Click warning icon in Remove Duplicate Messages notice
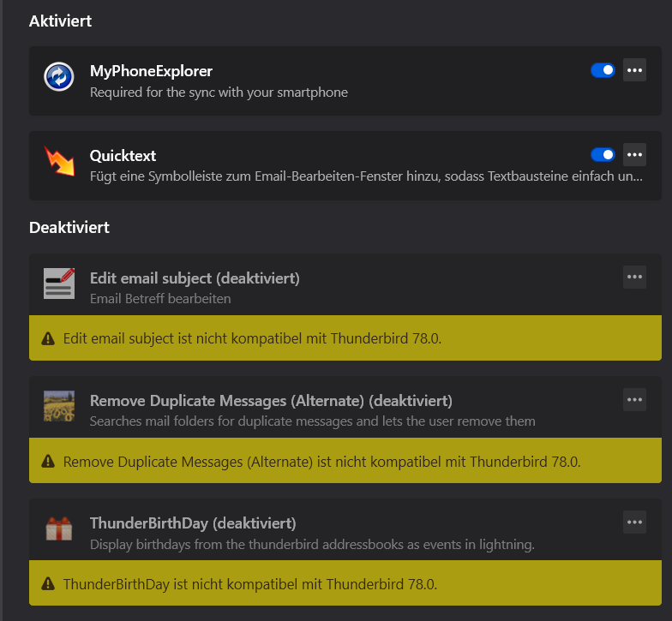The height and width of the screenshot is (621, 672). coord(48,462)
